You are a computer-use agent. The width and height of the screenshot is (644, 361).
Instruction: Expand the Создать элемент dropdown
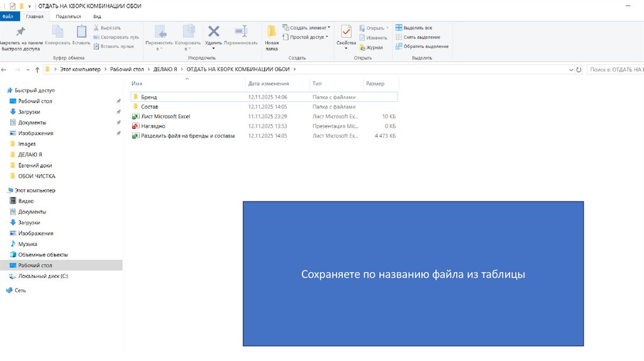(x=308, y=28)
